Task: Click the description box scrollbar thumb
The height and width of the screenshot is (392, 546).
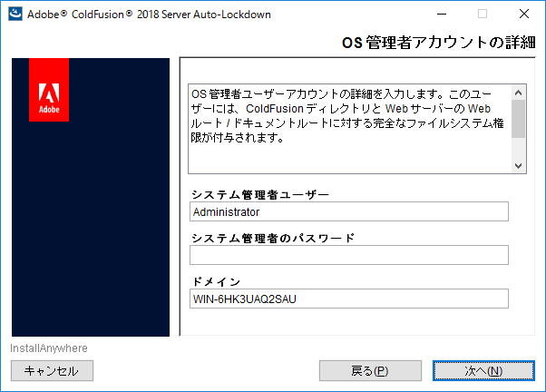Action: point(518,119)
